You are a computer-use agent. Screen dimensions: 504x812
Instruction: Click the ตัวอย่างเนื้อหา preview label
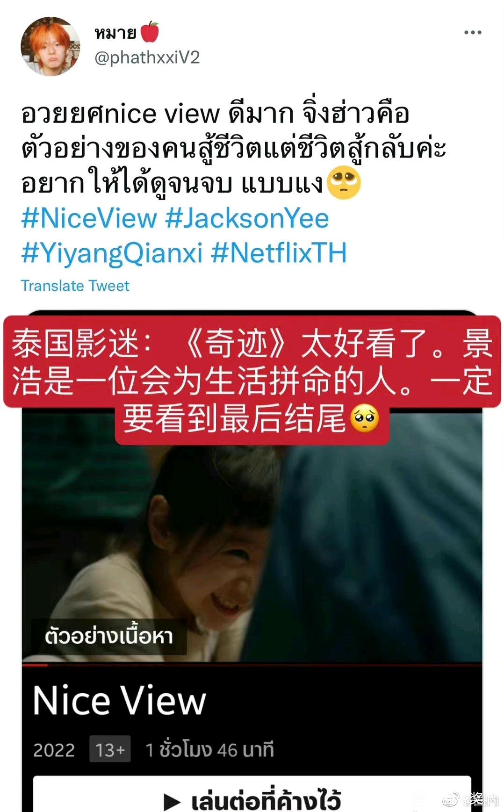(109, 636)
